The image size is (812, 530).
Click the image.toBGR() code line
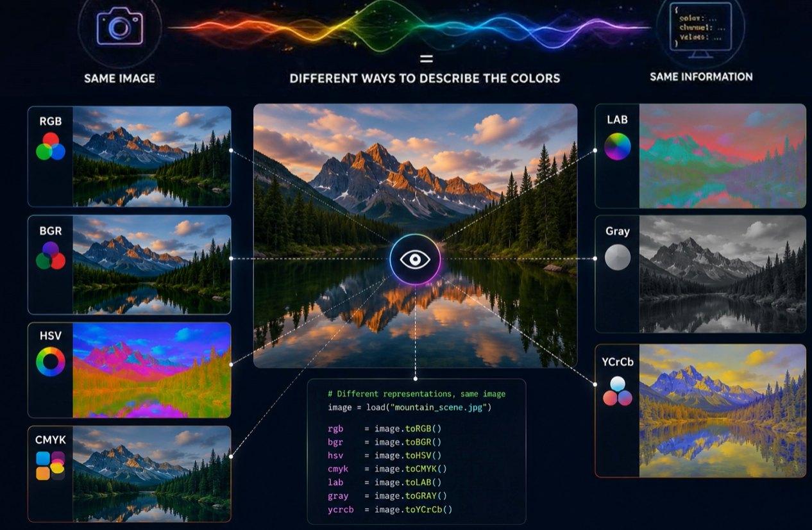click(x=385, y=442)
